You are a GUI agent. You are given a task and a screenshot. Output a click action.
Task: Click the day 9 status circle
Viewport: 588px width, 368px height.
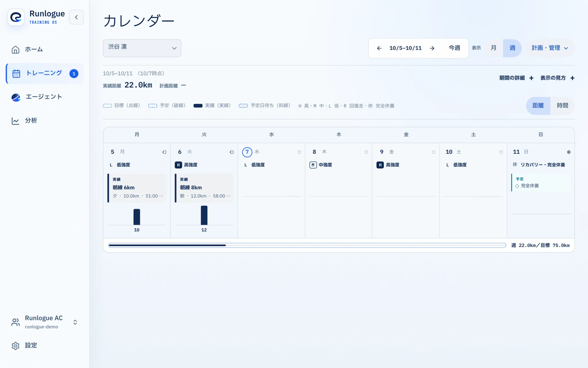point(433,152)
